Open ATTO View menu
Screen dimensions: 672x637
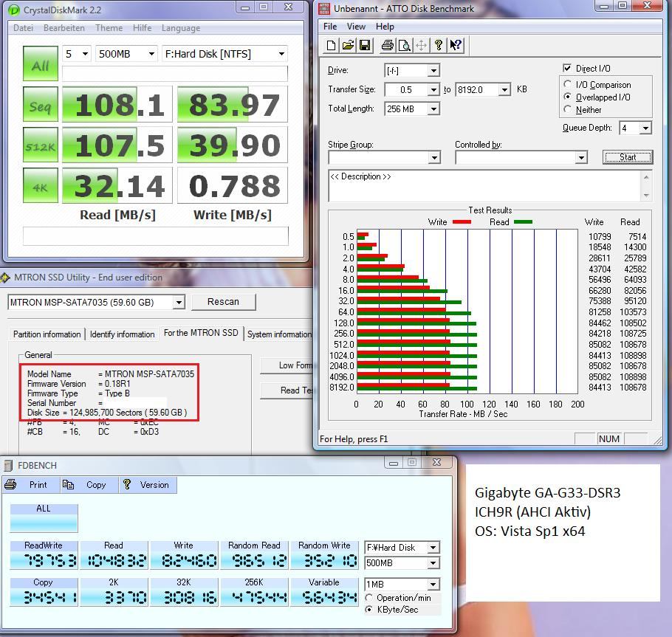point(356,27)
